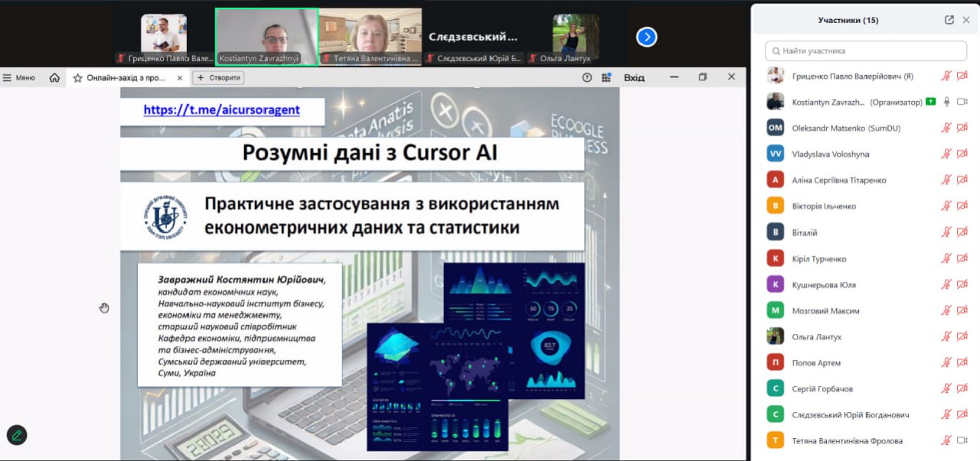Viewport: 980px width, 461px height.
Task: Switch to the Онлайн-захід document tab
Action: (x=126, y=78)
